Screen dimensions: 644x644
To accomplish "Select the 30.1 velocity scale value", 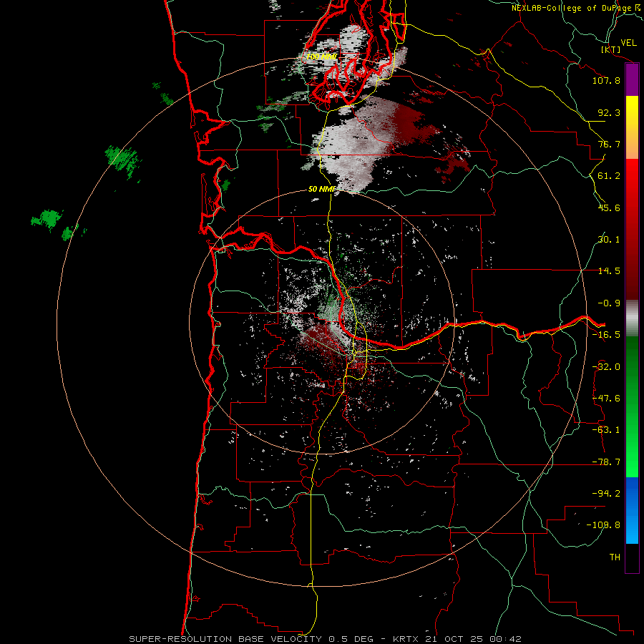I will [x=609, y=240].
